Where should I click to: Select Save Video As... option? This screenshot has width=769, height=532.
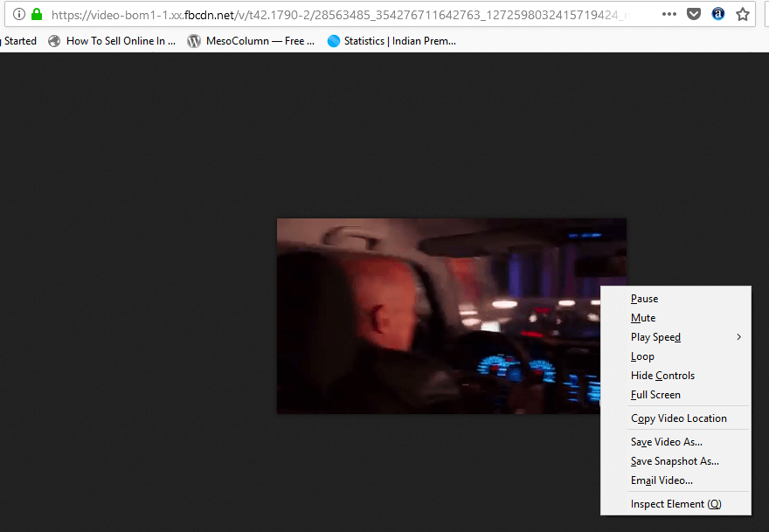666,442
